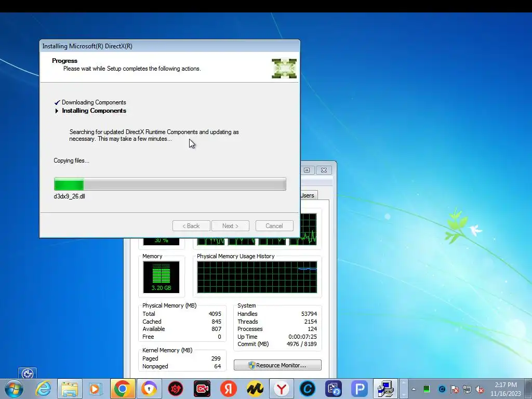Click the Free memory value 0

(x=219, y=337)
